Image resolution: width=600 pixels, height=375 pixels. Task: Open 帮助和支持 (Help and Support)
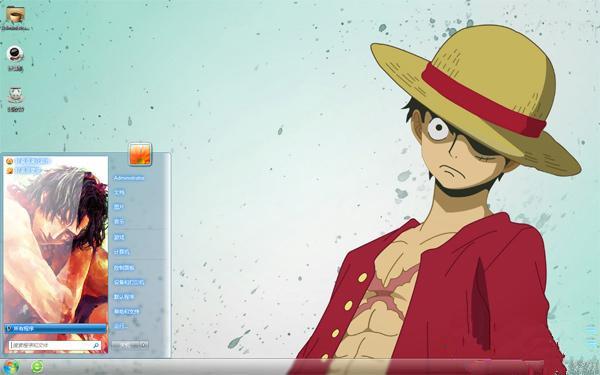(126, 312)
